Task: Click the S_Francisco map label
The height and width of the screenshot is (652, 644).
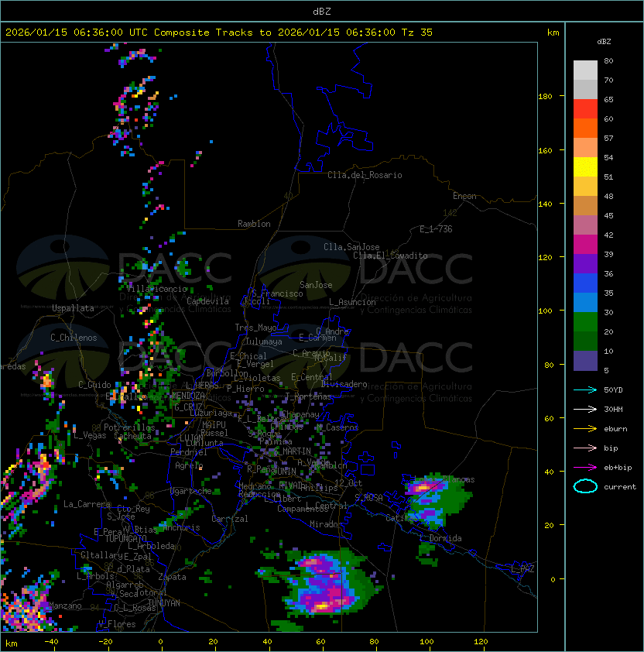Action: (277, 293)
